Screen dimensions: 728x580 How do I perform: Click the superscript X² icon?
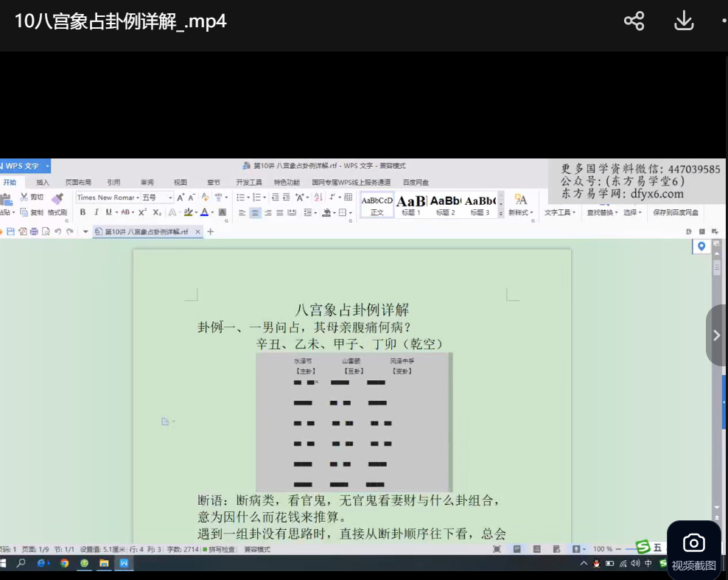coord(142,212)
